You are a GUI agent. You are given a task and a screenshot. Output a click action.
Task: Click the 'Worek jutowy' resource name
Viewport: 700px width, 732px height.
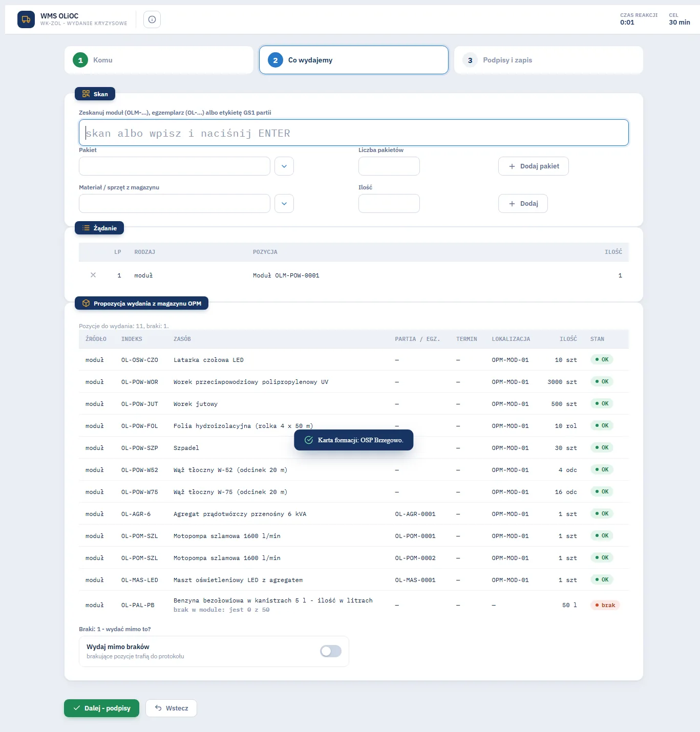point(196,404)
